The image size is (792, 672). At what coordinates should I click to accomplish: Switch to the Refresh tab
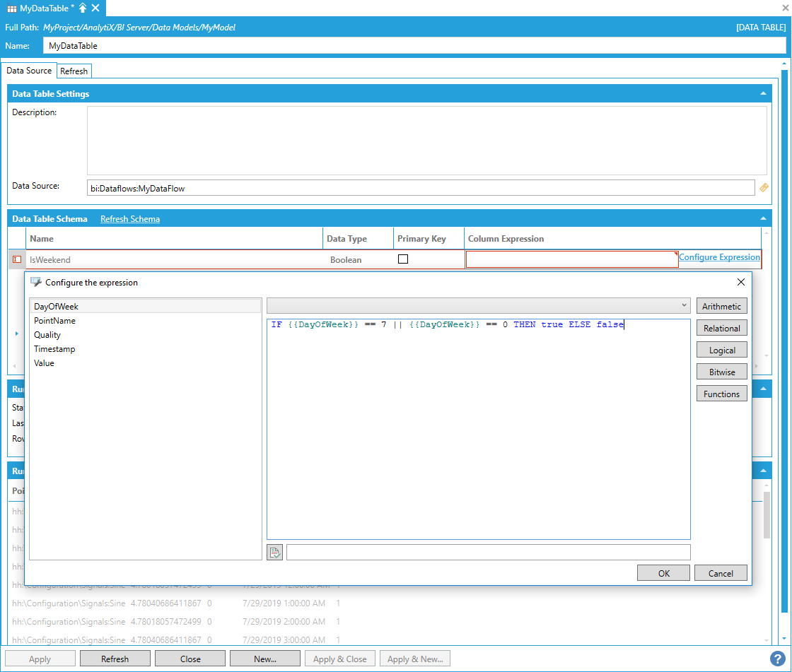coord(74,71)
